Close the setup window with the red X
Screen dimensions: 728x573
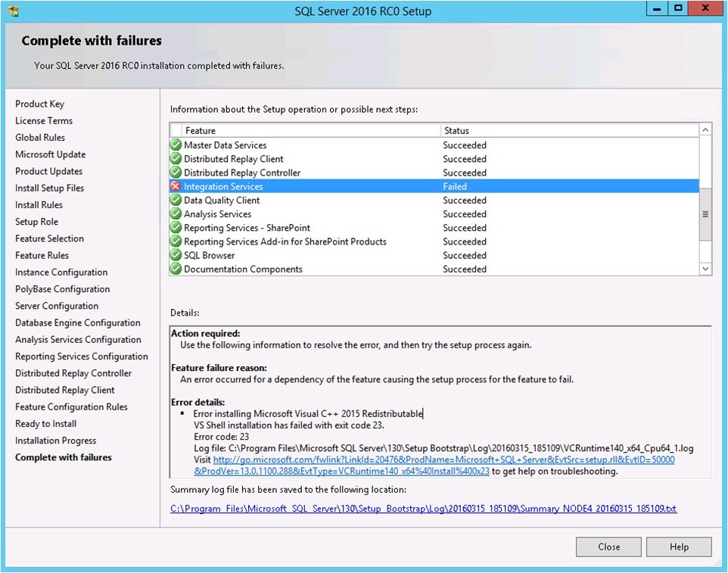705,8
